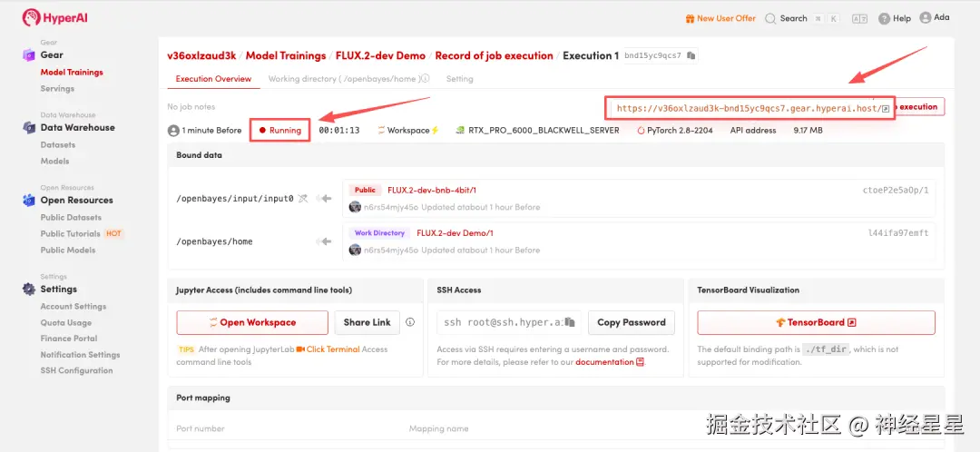Copy the ssh root command icon

(569, 322)
